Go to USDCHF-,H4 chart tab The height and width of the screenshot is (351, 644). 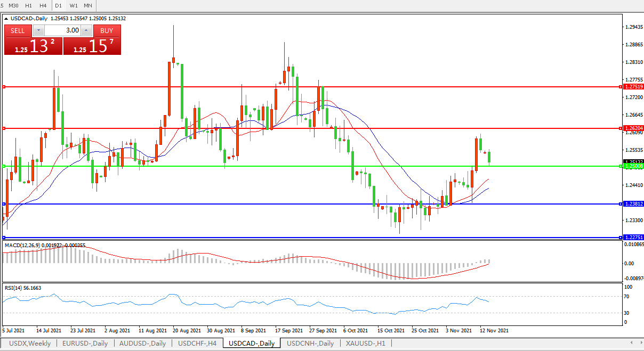(197, 344)
